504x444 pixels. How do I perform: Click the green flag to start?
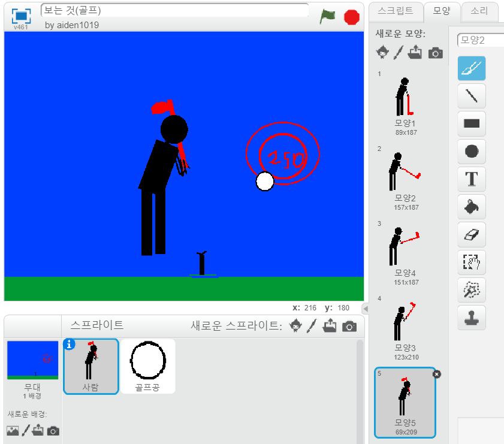tap(327, 16)
